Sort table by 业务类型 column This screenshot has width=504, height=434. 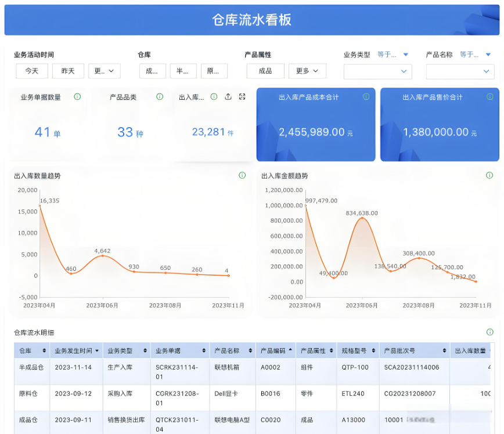[x=145, y=350]
